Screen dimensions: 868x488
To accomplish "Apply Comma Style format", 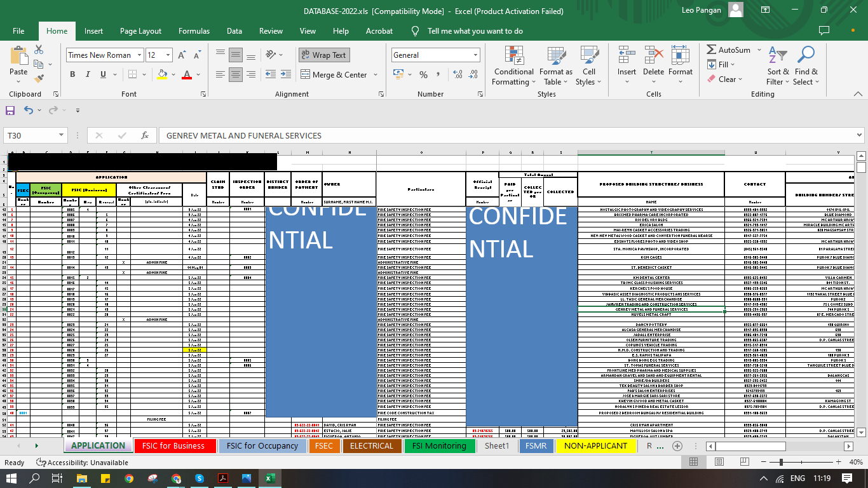I will click(x=439, y=75).
